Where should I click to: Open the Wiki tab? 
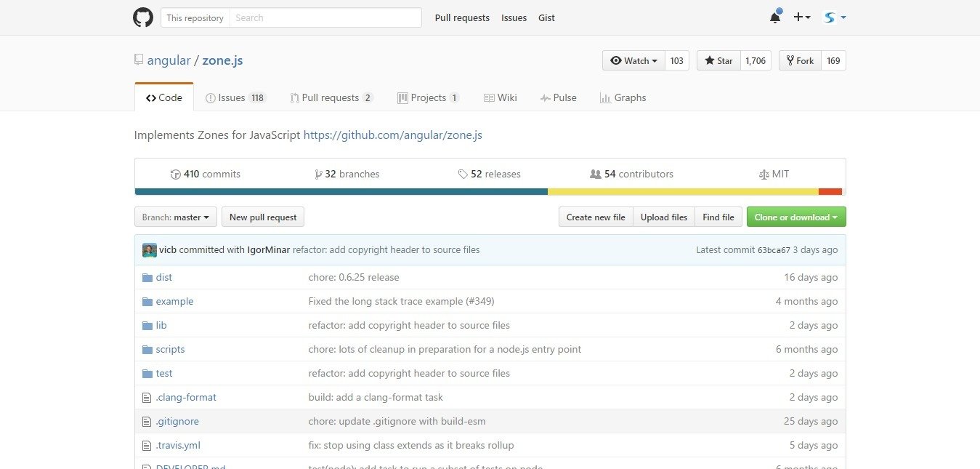point(501,97)
